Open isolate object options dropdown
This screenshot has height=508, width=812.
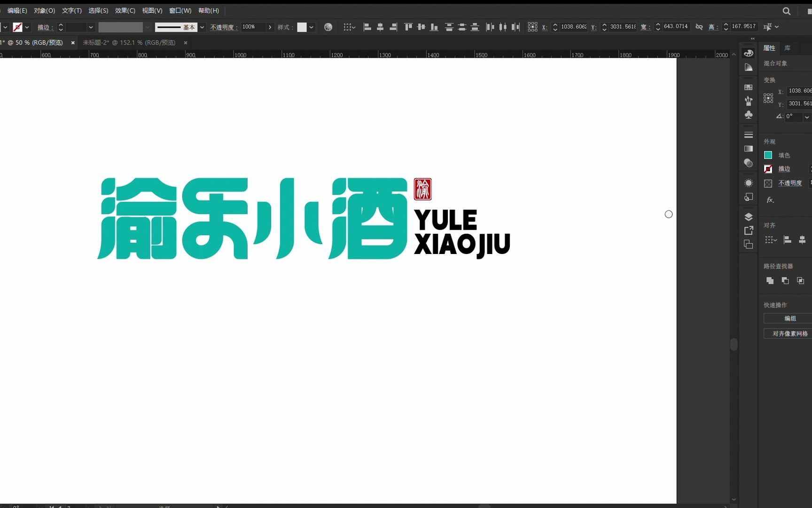coord(777,27)
